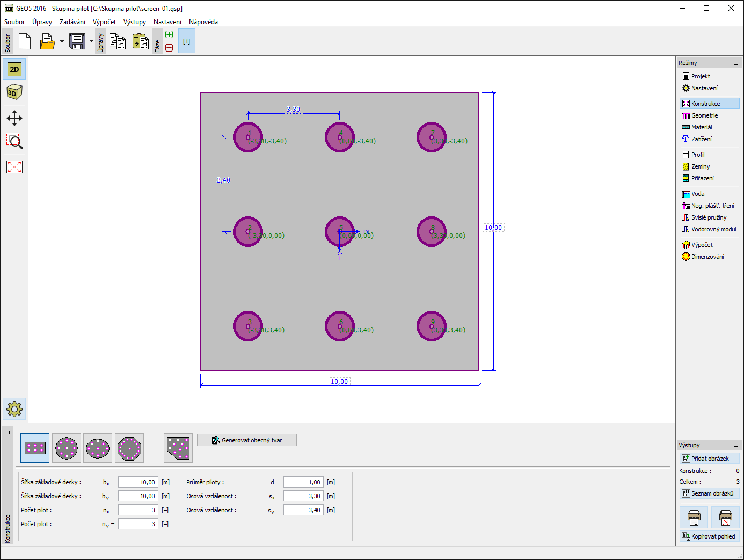Select construction stage [1]

186,41
